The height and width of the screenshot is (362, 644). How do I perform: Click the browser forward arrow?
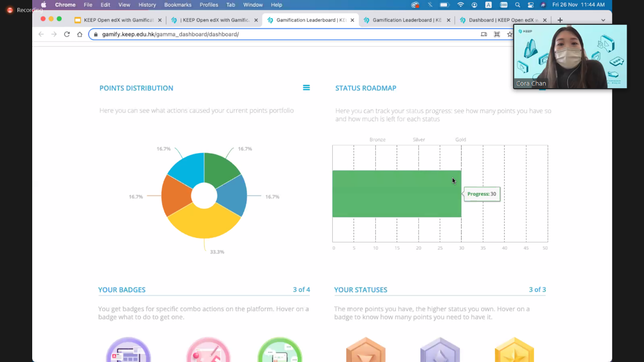(54, 34)
